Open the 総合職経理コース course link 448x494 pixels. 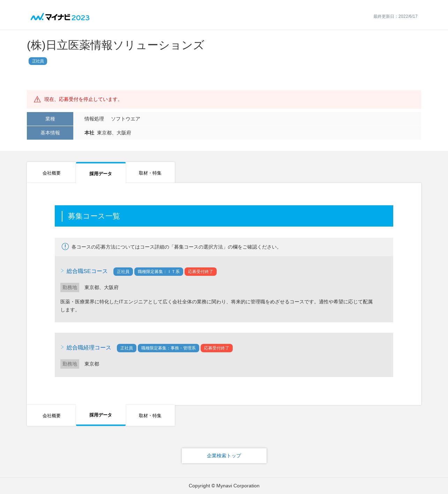click(89, 348)
